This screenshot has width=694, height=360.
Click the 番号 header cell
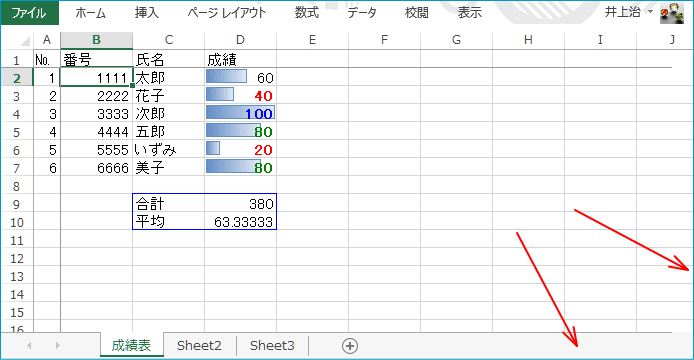[x=96, y=59]
